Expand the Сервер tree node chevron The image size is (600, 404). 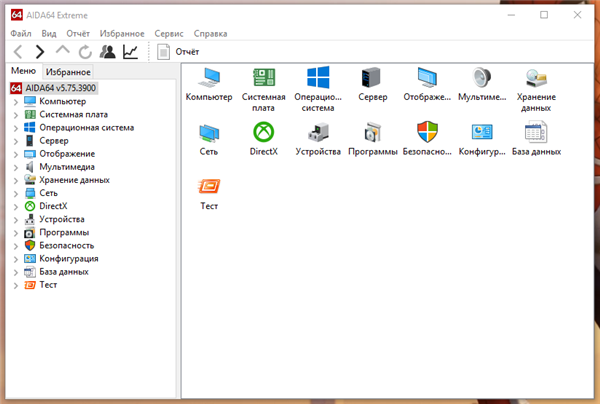pyautogui.click(x=15, y=141)
